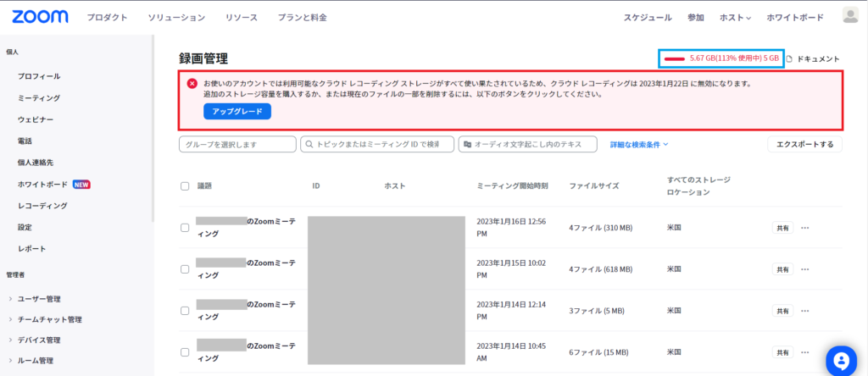The height and width of the screenshot is (376, 868).
Task: Open レコーディング in the left sidebar
Action: (42, 205)
